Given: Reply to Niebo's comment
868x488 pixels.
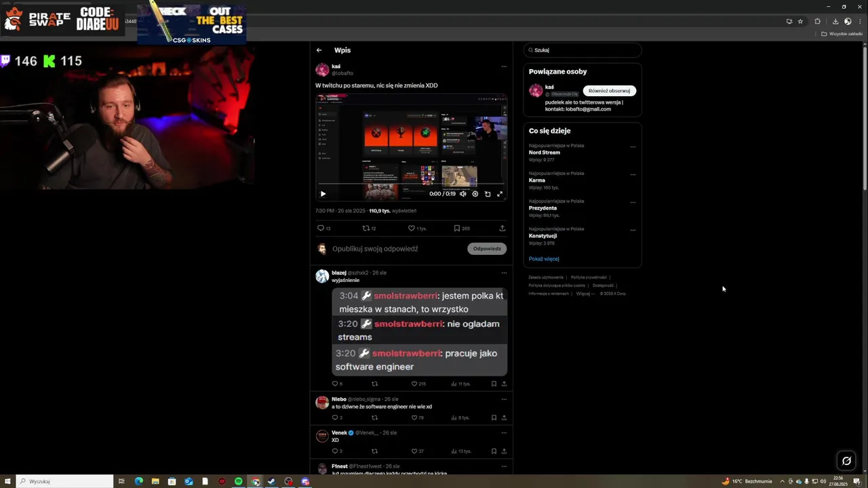Looking at the screenshot, I should (x=336, y=418).
